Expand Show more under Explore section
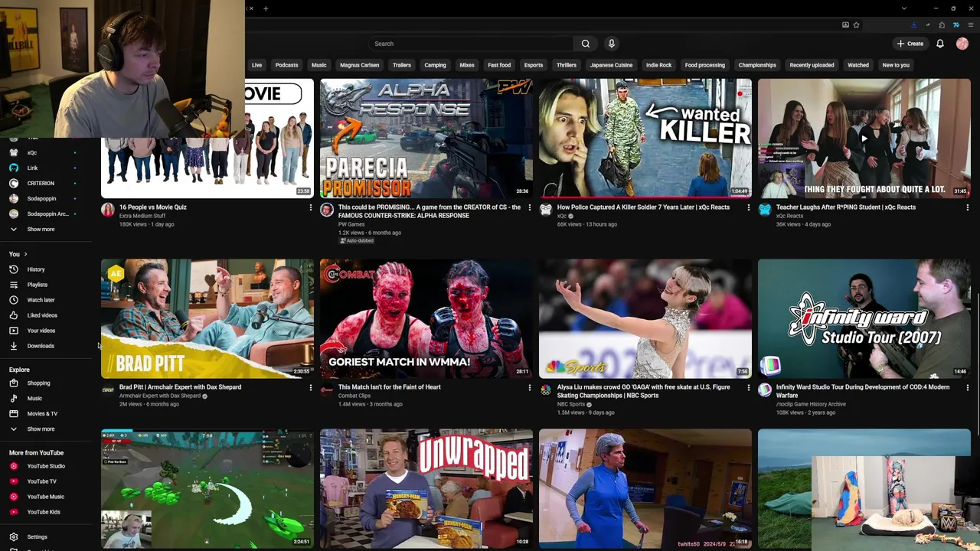This screenshot has height=551, width=980. pos(41,429)
